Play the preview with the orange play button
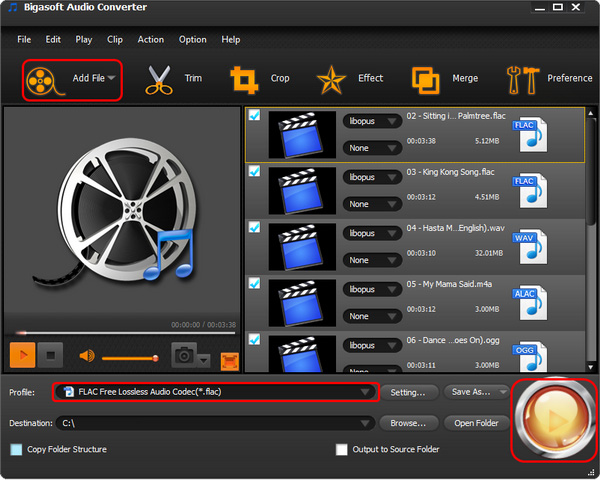The width and height of the screenshot is (600, 480). (x=23, y=355)
